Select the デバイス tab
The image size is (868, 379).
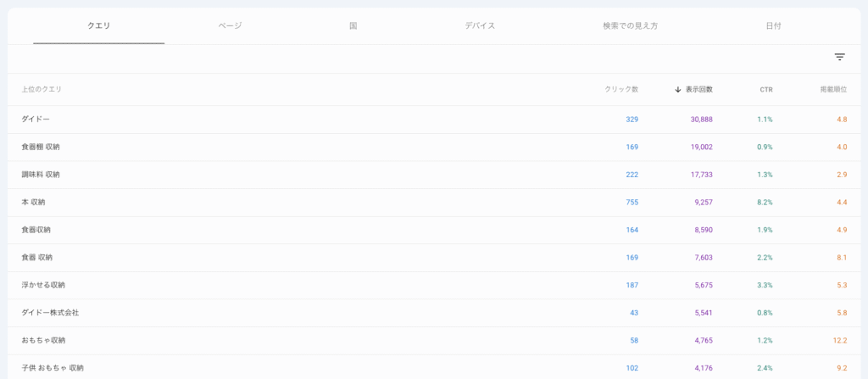tap(480, 26)
